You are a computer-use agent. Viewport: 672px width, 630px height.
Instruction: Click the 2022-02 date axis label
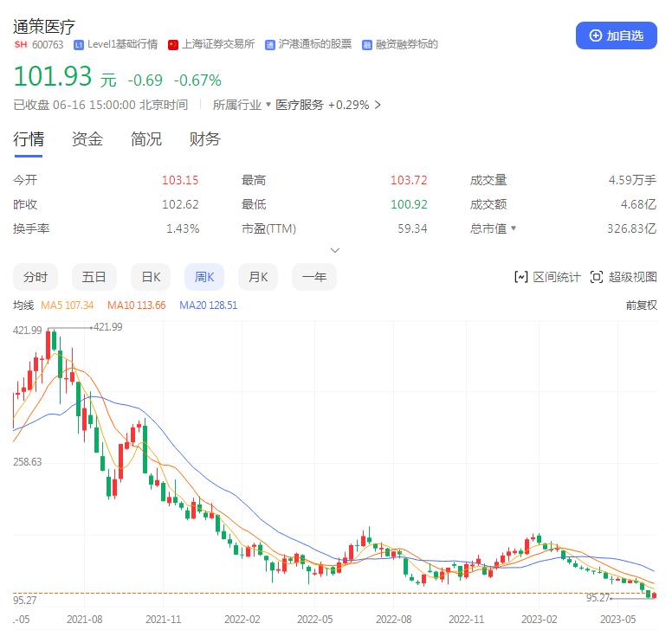[x=242, y=620]
